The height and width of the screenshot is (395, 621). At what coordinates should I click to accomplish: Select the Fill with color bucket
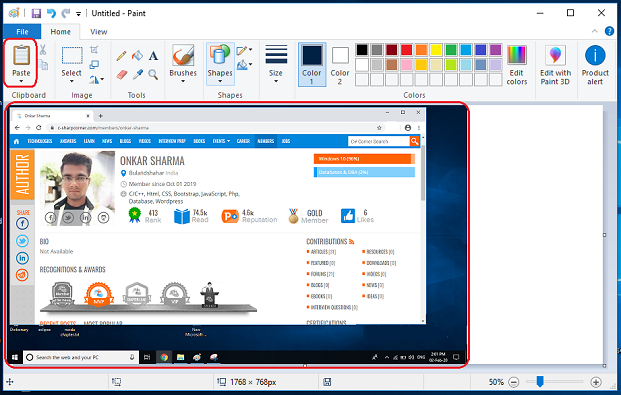(x=137, y=55)
